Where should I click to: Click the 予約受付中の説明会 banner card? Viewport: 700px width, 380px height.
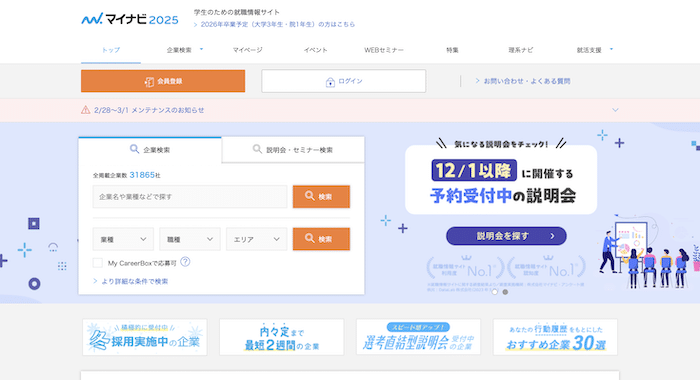coord(501,180)
